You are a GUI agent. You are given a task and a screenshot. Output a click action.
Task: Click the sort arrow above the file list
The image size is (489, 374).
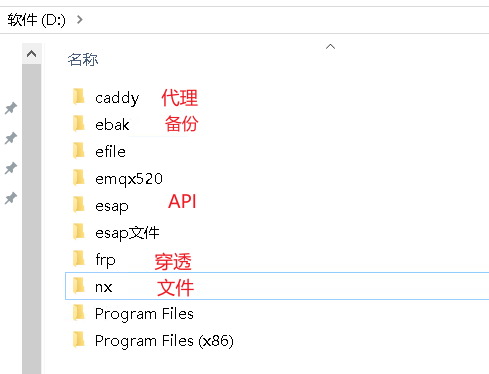330,47
